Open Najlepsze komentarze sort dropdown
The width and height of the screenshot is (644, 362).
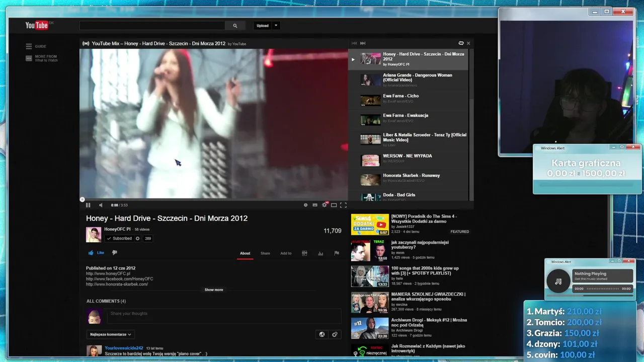click(x=110, y=334)
